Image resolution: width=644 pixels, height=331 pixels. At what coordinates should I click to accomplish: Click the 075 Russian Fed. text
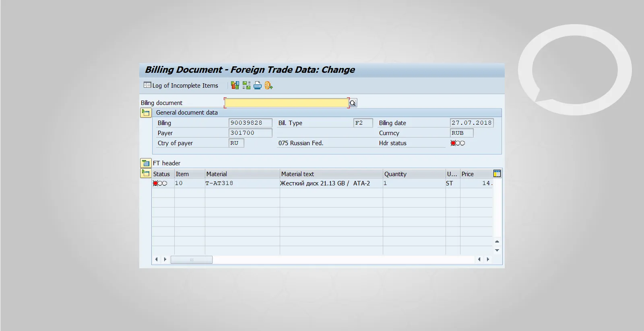coord(301,143)
